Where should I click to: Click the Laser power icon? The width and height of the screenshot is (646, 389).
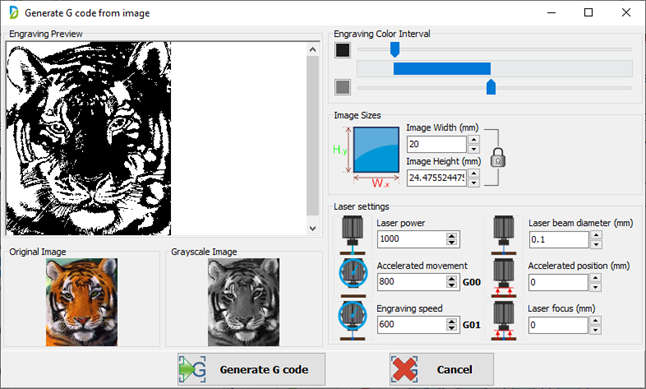click(x=353, y=235)
